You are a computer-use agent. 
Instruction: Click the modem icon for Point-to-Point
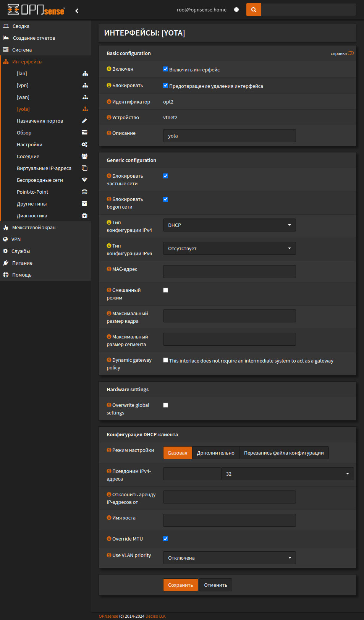coord(84,192)
